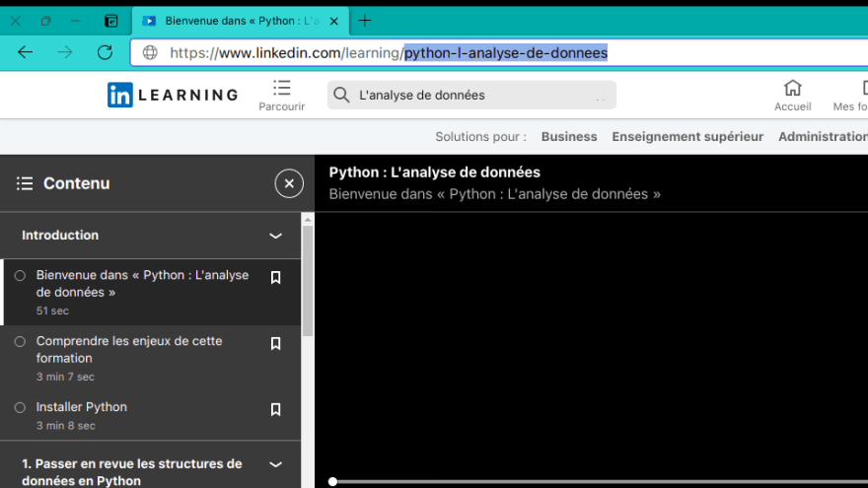This screenshot has height=488, width=868.
Task: Click the Contenu list icon
Action: click(x=25, y=183)
